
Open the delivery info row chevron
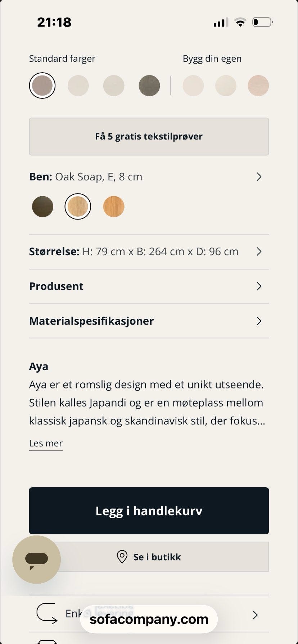point(255,615)
